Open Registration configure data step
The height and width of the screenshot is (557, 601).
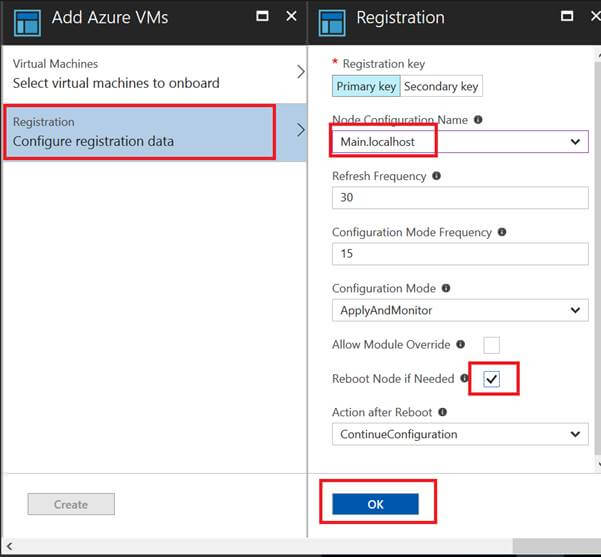[x=154, y=132]
